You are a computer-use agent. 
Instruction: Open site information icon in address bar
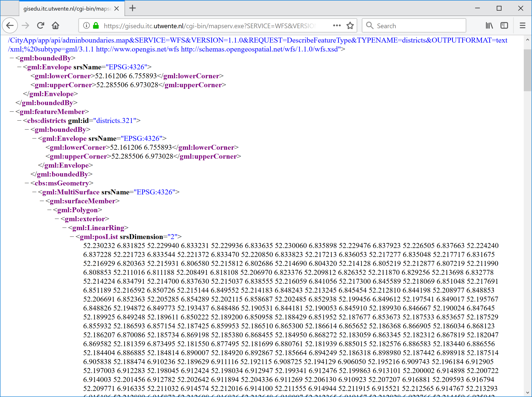click(86, 25)
